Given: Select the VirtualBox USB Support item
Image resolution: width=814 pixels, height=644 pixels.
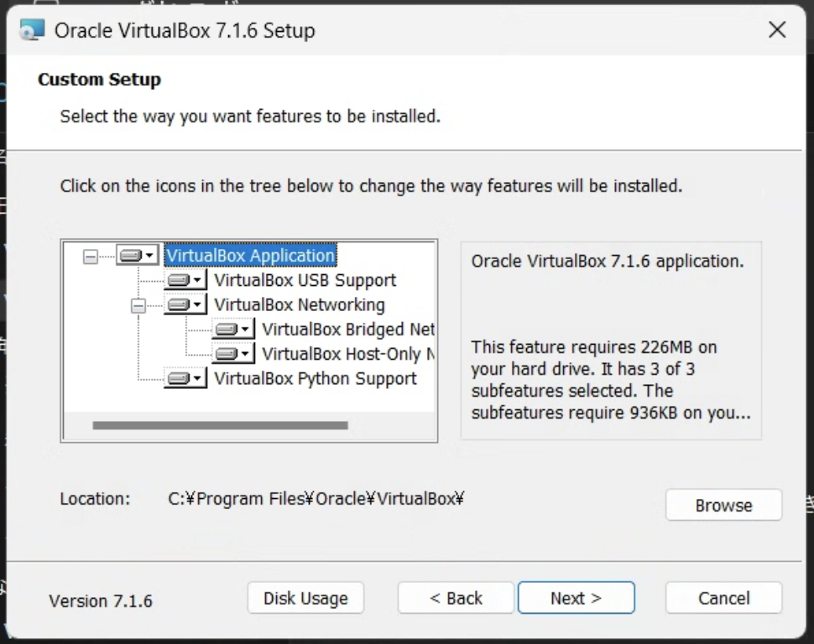Looking at the screenshot, I should pyautogui.click(x=305, y=280).
